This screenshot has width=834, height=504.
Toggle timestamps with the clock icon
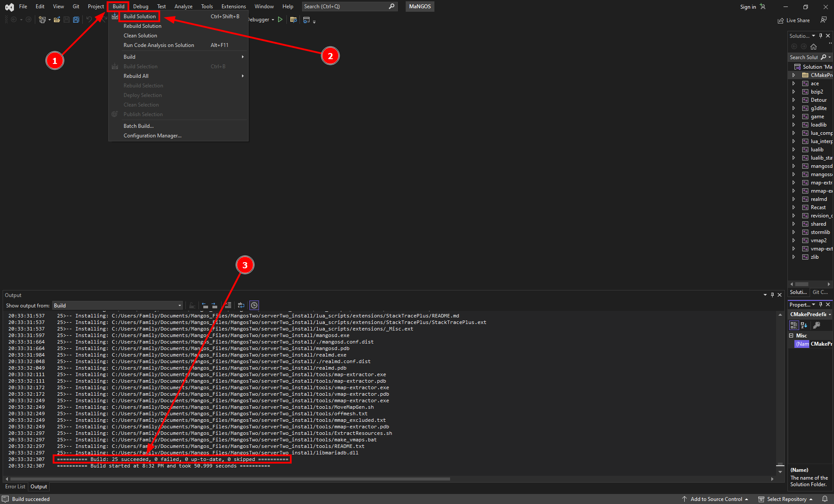[x=254, y=305]
